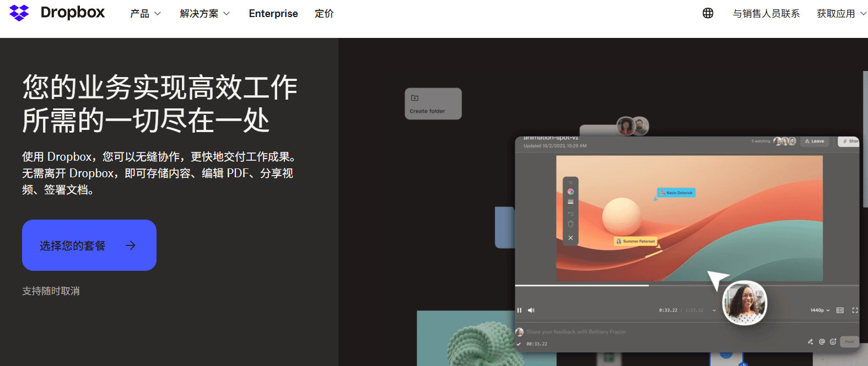
Task: Click the Updated 10/2/2023 timestamp text
Action: coord(555,146)
